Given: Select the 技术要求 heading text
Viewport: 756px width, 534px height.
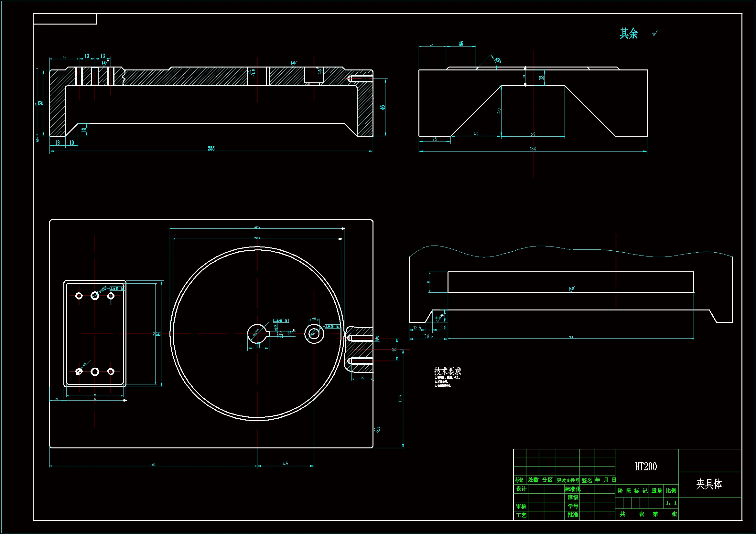Looking at the screenshot, I should 448,371.
